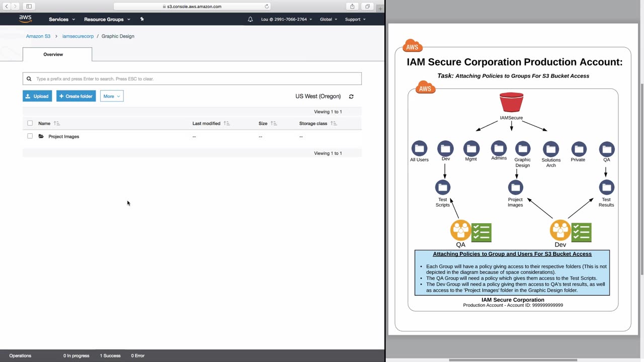This screenshot has height=362, width=644.
Task: Click the Upload button
Action: tap(37, 96)
